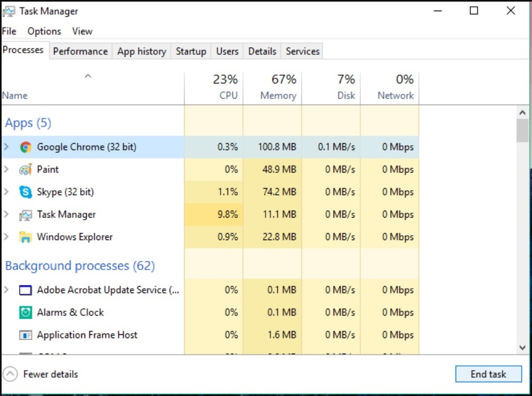Minimize the Task Manager window
Screen dimensions: 532x396
point(438,11)
